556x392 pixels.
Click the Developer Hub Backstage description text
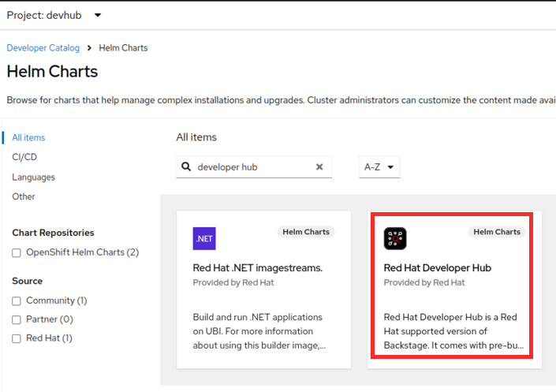pos(453,331)
